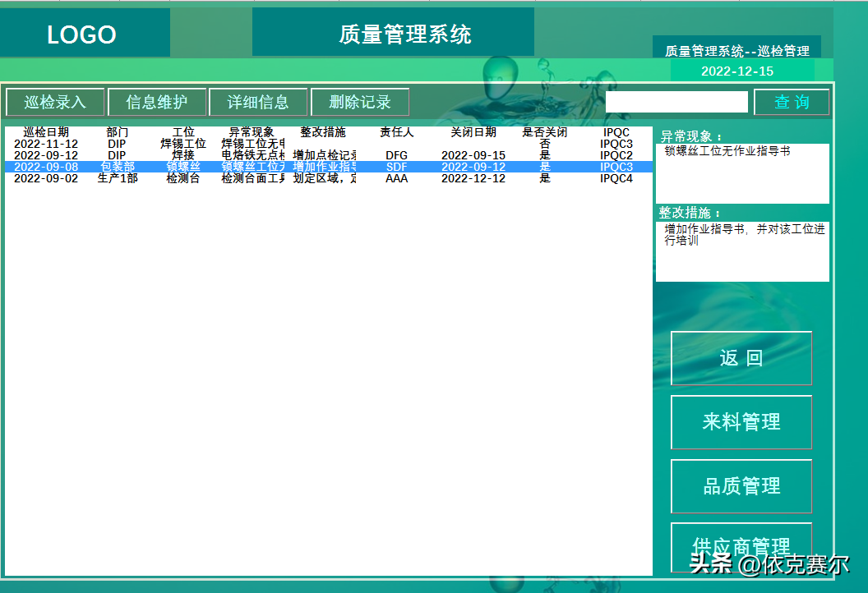The height and width of the screenshot is (593, 868).
Task: Select the 2022-09-02 inspection row
Action: pyautogui.click(x=329, y=178)
